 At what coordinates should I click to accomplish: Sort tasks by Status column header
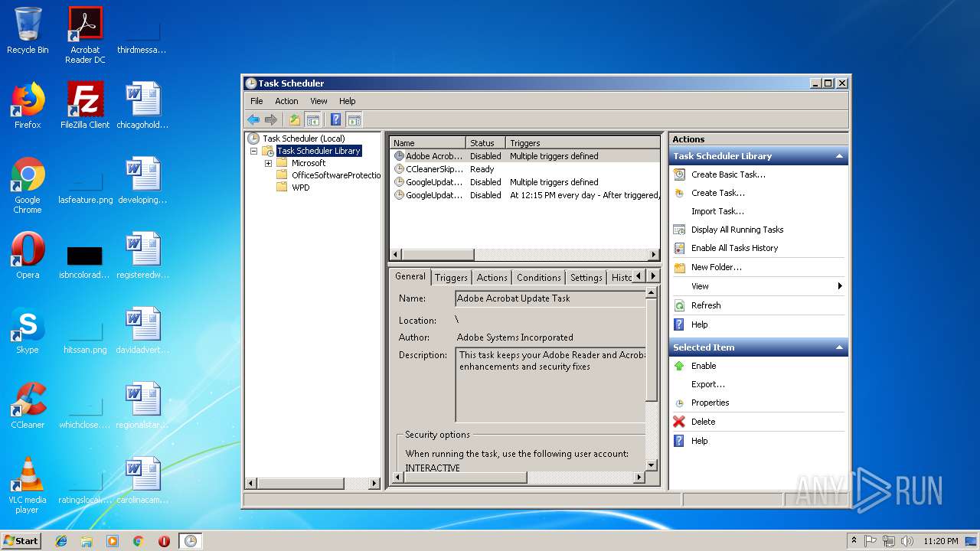click(x=485, y=143)
